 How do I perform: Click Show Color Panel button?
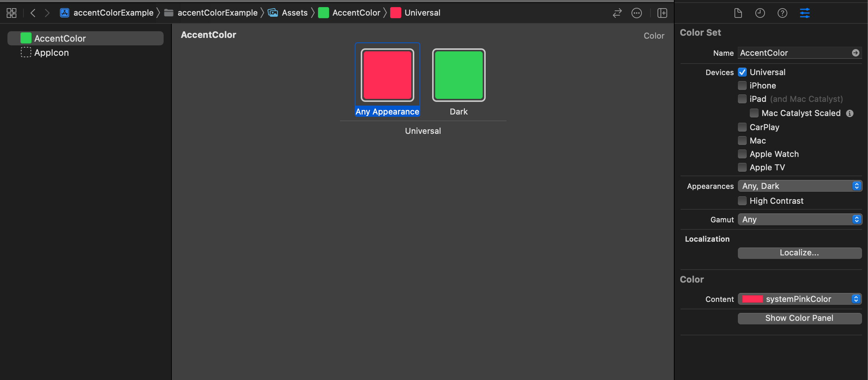click(800, 318)
